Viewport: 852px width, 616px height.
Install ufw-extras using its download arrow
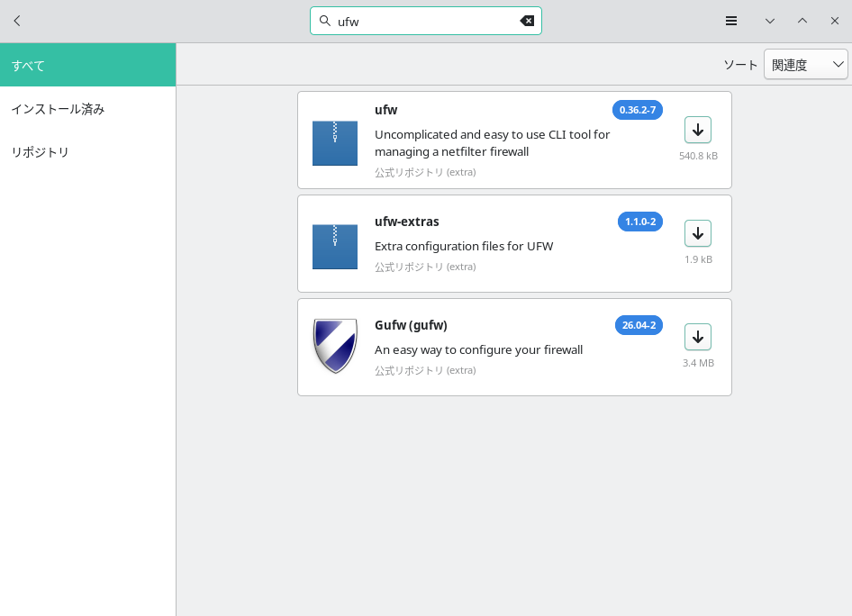(697, 233)
